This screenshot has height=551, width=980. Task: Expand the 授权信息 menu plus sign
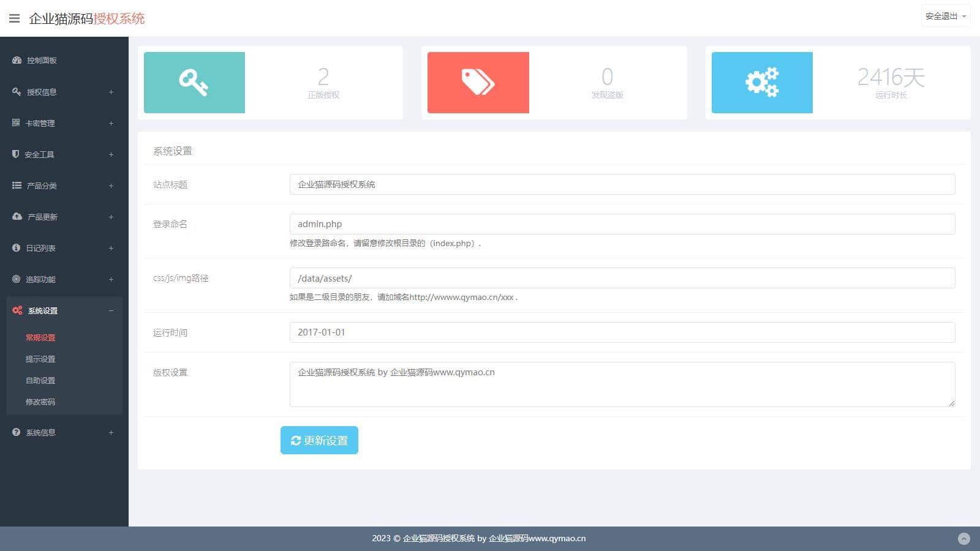(111, 92)
